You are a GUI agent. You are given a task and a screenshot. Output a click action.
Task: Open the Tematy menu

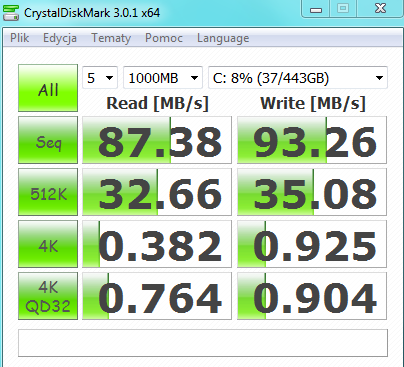coord(111,38)
